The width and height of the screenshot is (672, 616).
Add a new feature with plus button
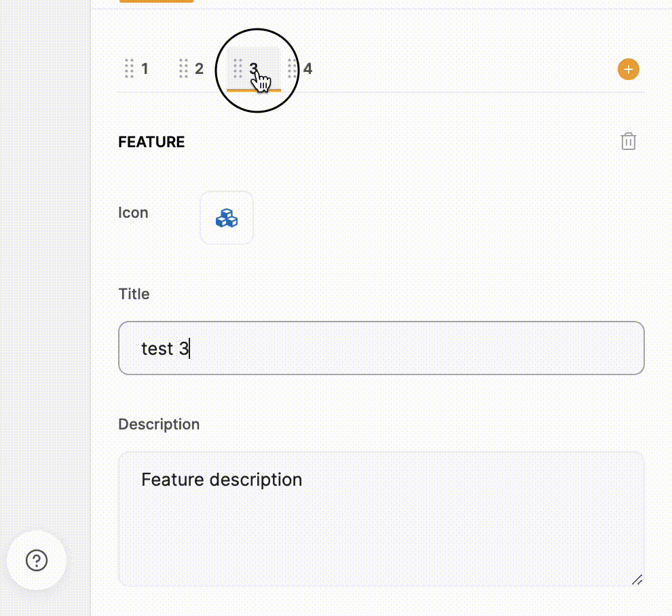(x=629, y=69)
